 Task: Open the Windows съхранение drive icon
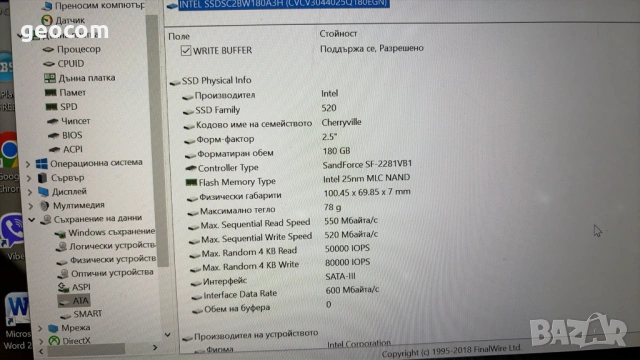pyautogui.click(x=60, y=234)
